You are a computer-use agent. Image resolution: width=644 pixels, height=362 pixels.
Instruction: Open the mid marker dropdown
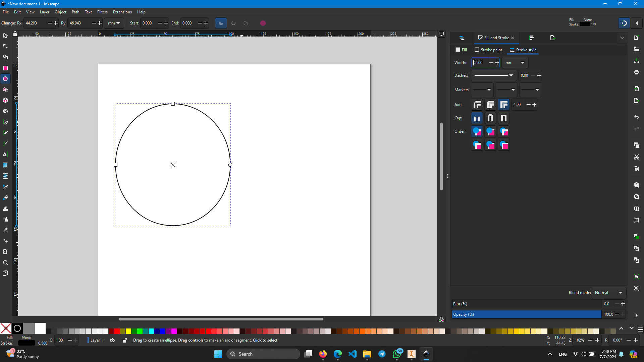[x=506, y=90]
